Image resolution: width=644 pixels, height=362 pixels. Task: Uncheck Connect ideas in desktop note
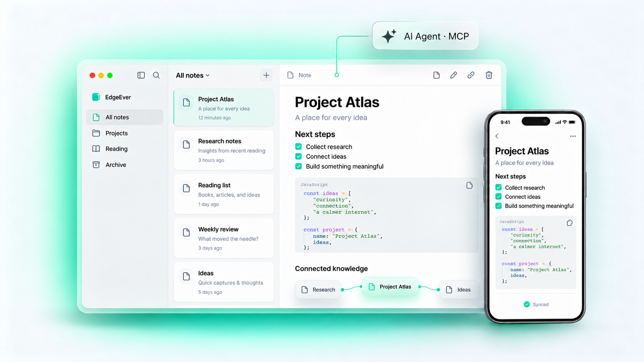coord(299,156)
